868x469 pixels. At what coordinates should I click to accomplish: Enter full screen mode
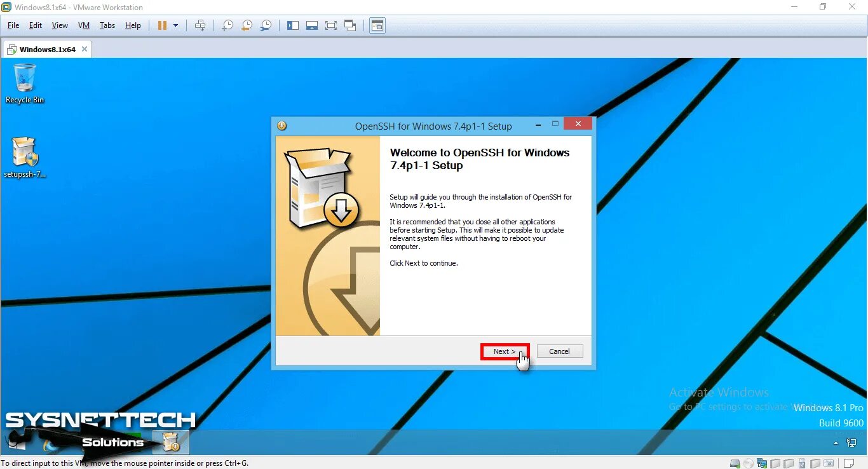pos(330,25)
